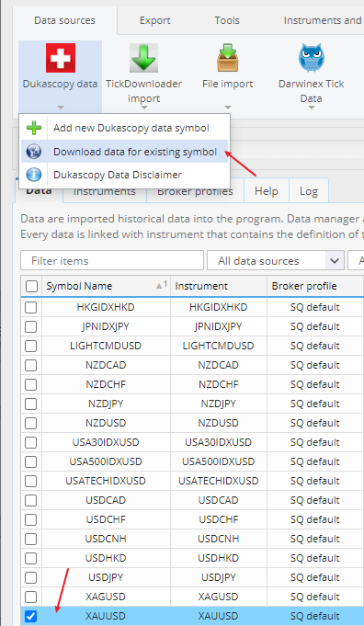
Task: Select the Darwinex Tick Data owl icon
Action: click(x=311, y=58)
